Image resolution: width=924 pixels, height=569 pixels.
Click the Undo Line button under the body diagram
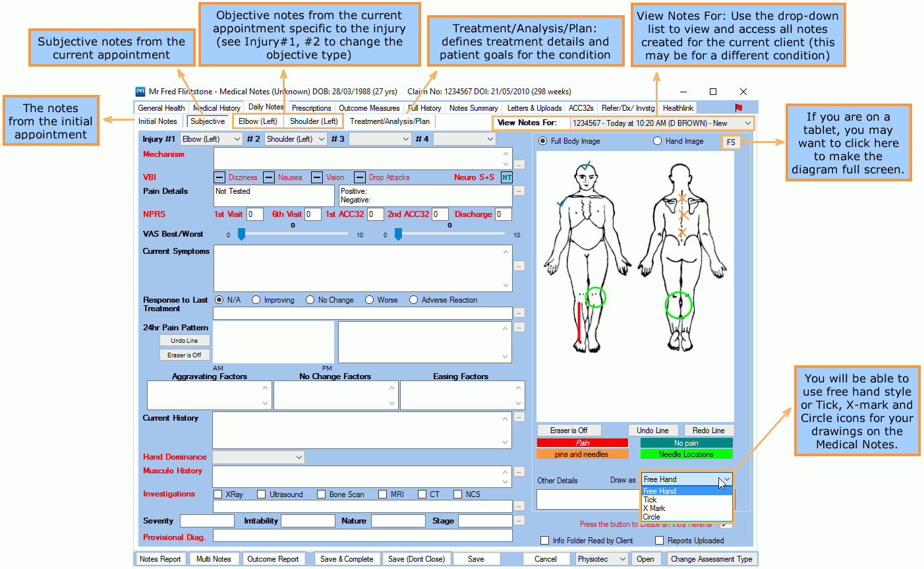(652, 431)
